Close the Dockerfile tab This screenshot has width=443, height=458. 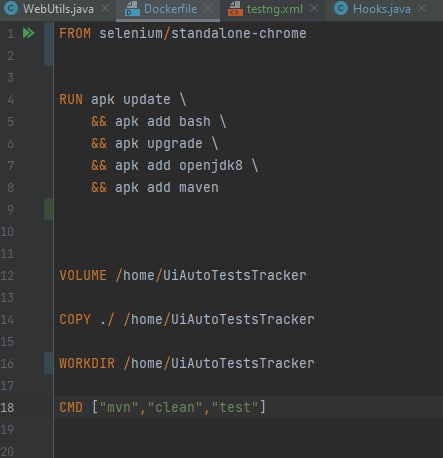click(208, 9)
